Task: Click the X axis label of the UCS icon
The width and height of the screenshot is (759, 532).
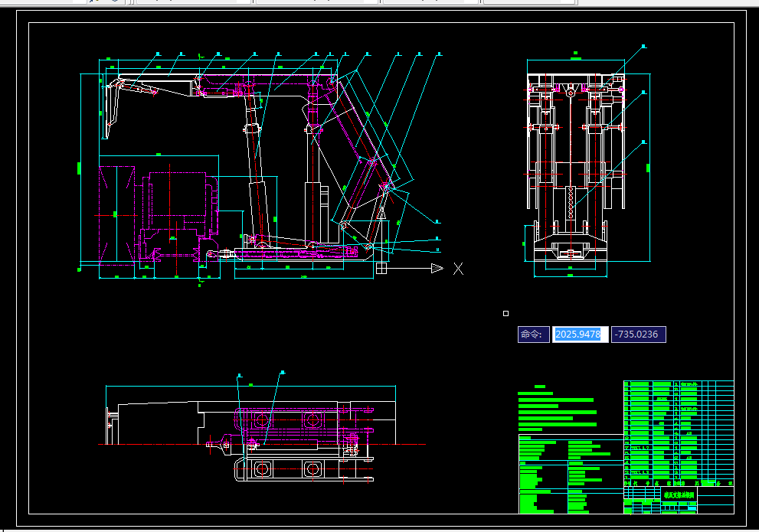Action: [458, 269]
